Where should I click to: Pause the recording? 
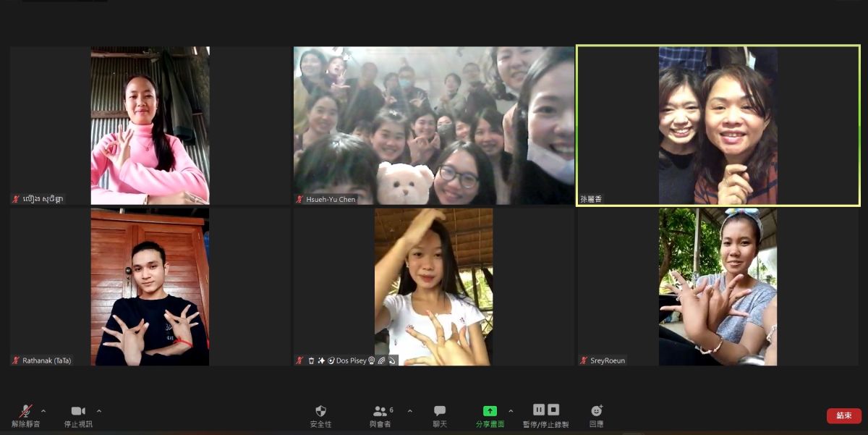click(x=539, y=410)
